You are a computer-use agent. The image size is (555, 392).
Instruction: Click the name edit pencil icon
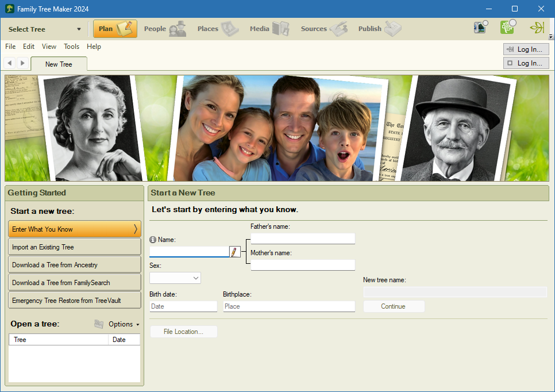(x=234, y=251)
